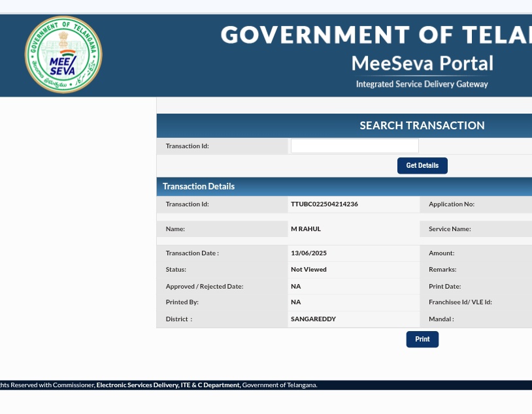
Task: Select status value Not Viewed
Action: 308,269
